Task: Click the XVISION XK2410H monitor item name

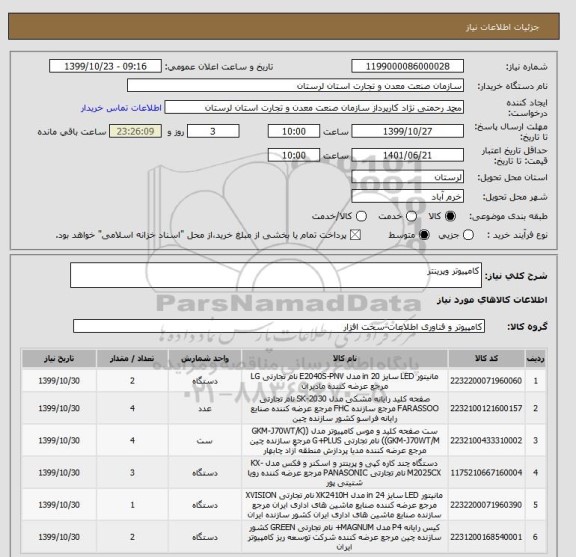Action: [345, 505]
